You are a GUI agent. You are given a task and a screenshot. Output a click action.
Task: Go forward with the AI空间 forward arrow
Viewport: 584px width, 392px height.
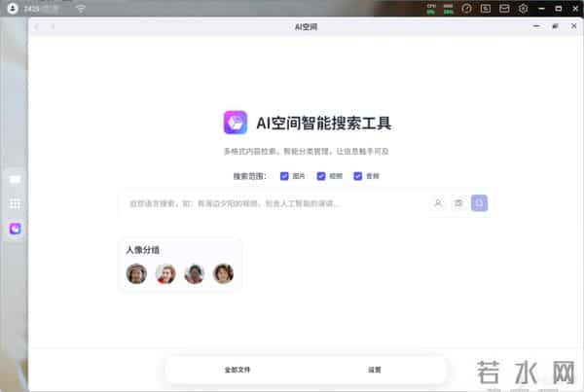point(53,27)
